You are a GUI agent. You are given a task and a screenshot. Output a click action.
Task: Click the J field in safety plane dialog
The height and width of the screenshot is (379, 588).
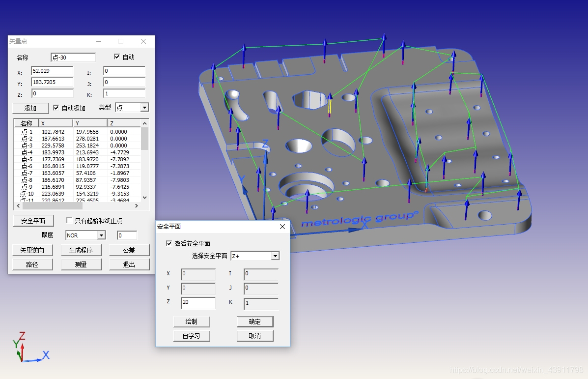tap(261, 289)
